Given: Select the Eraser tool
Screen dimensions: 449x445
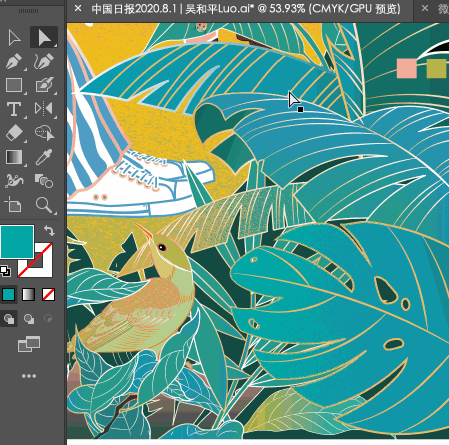Looking at the screenshot, I should click(x=14, y=133).
